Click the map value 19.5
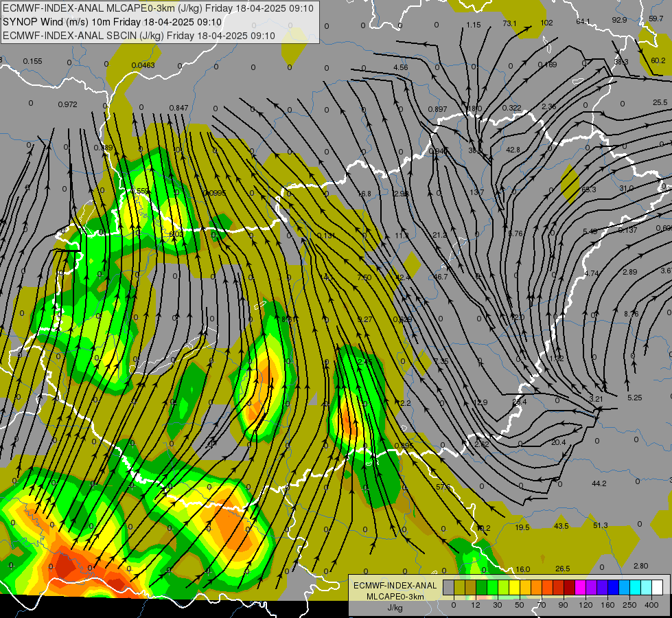Viewport: 672px width, 618px height. [x=522, y=527]
